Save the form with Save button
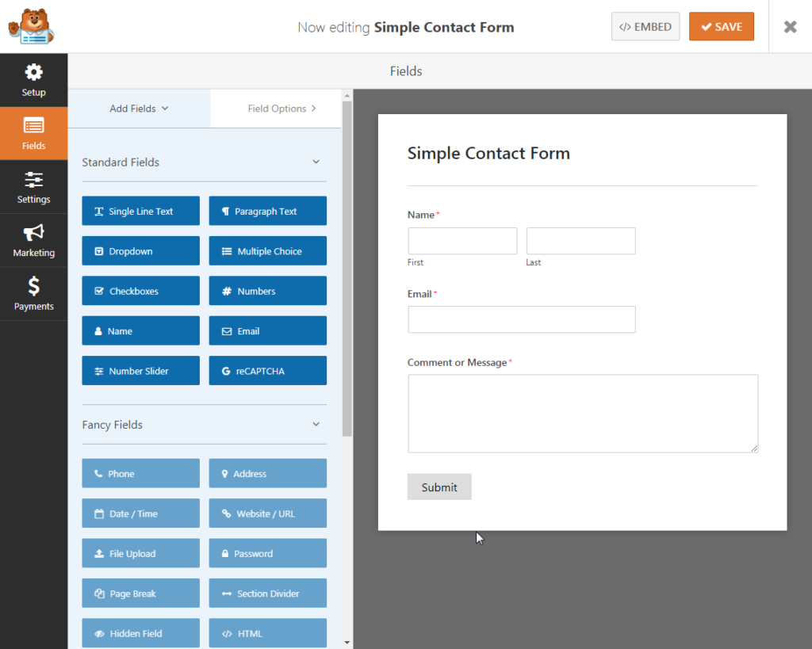 [722, 26]
